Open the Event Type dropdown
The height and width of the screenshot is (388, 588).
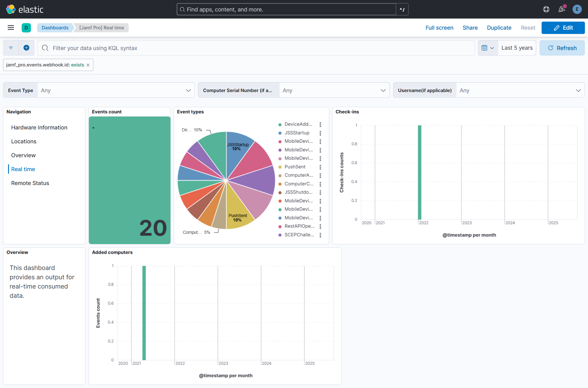(x=188, y=90)
